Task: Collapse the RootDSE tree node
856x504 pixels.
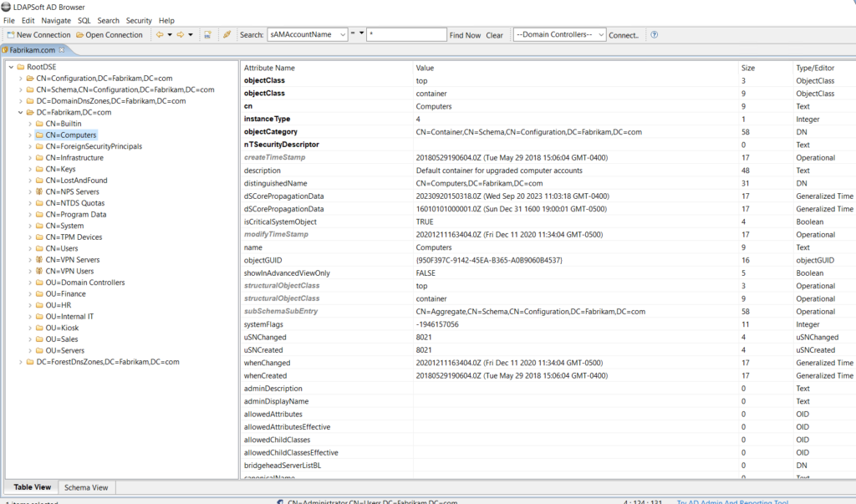Action: 11,67
